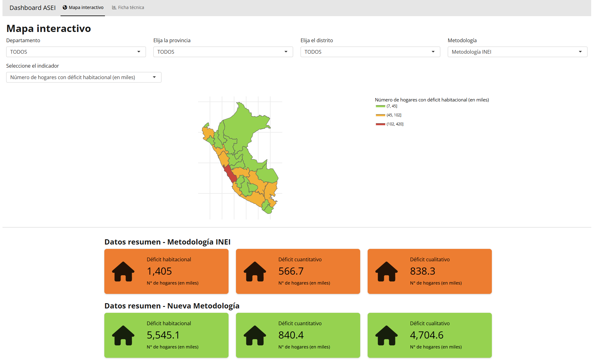
Task: Expand the Elija la provincia selector
Action: 223,52
